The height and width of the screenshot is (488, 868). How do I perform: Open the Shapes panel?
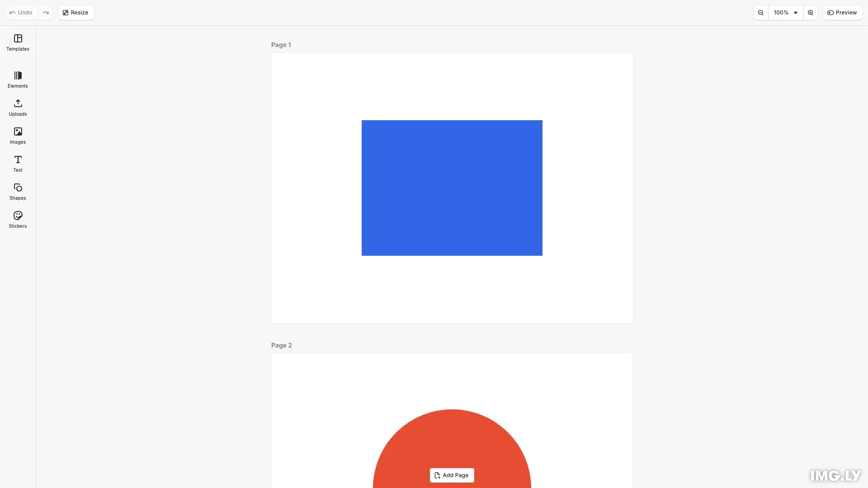pos(18,192)
